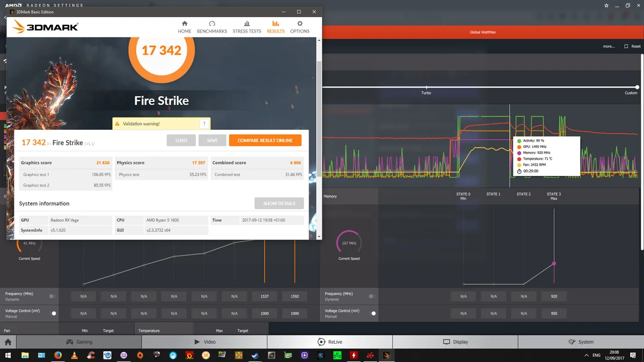Switch to the ReLive tab
The width and height of the screenshot is (644, 362).
pyautogui.click(x=330, y=342)
